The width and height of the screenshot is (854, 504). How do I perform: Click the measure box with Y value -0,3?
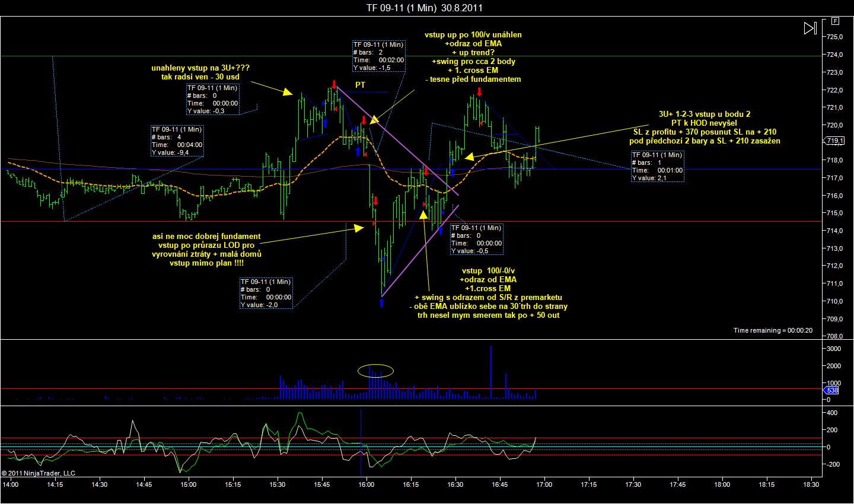click(212, 99)
